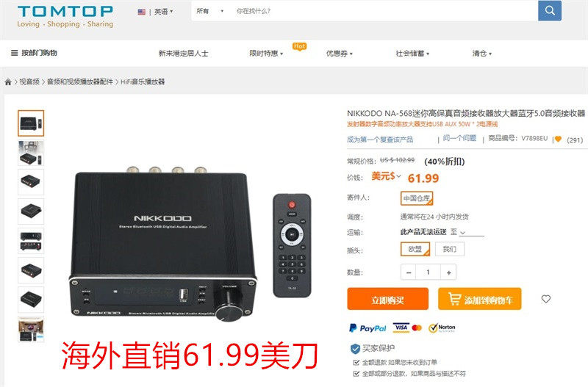The image size is (588, 387).
Task: Select the last product thumbnail image
Action: (31, 329)
